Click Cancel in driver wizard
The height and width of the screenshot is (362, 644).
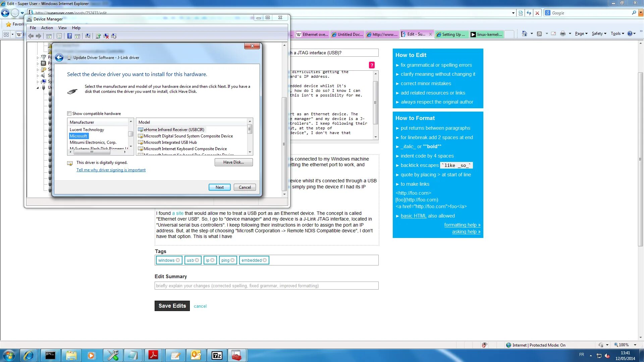245,187
